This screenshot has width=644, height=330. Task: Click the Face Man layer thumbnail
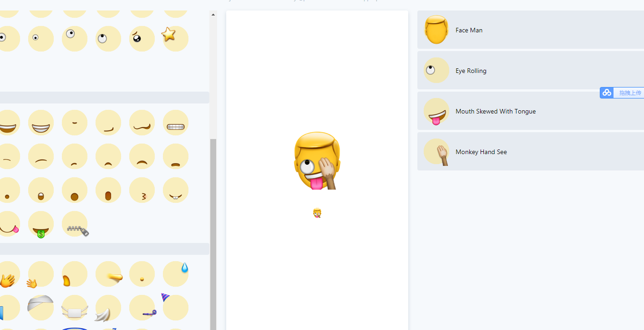pyautogui.click(x=436, y=30)
